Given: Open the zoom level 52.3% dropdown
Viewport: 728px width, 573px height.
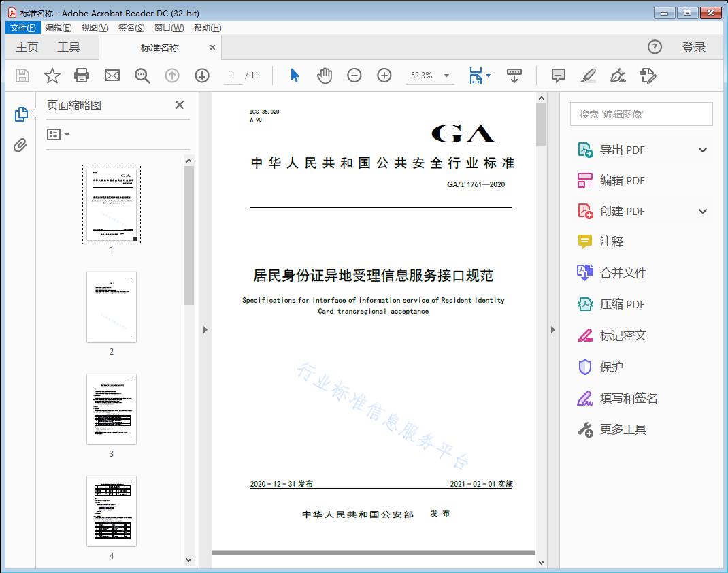Looking at the screenshot, I should pos(446,76).
